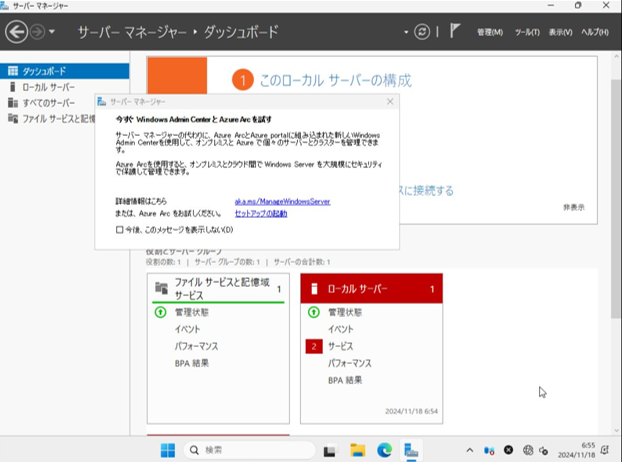Click the orange number 1 step circle
The height and width of the screenshot is (462, 622).
click(243, 80)
